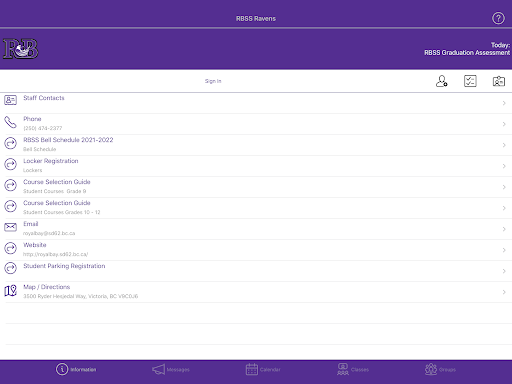This screenshot has width=512, height=384.
Task: Click the Student Parking Registration icon
Action: tap(10, 268)
